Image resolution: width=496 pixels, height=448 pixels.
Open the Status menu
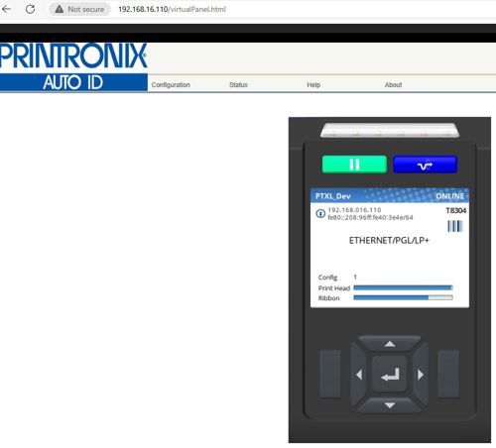[x=238, y=85]
